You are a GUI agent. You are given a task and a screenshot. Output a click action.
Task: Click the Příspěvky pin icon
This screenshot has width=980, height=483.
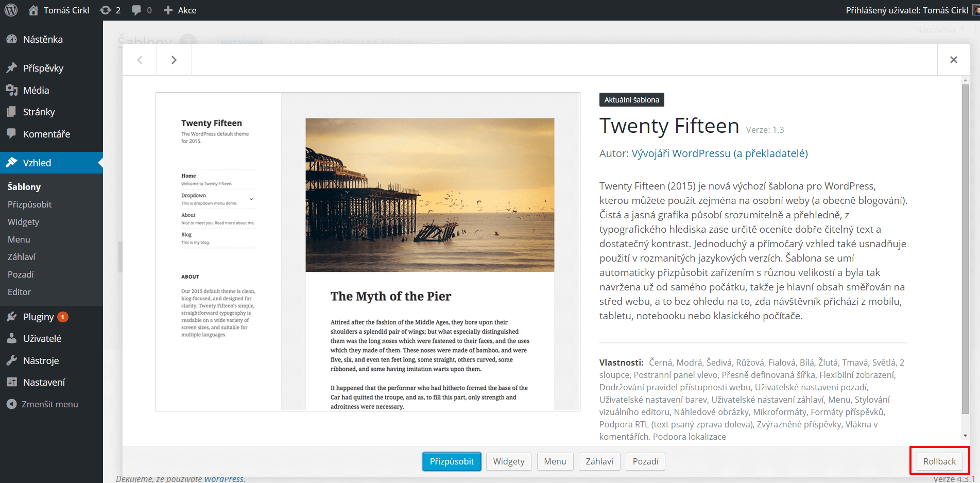pos(11,68)
